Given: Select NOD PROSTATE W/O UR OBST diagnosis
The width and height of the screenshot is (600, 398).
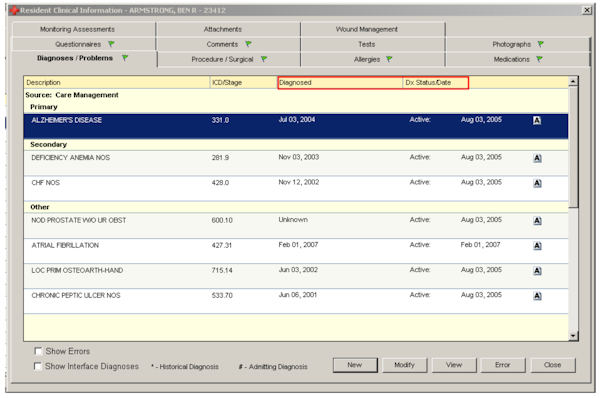Looking at the screenshot, I should click(296, 226).
